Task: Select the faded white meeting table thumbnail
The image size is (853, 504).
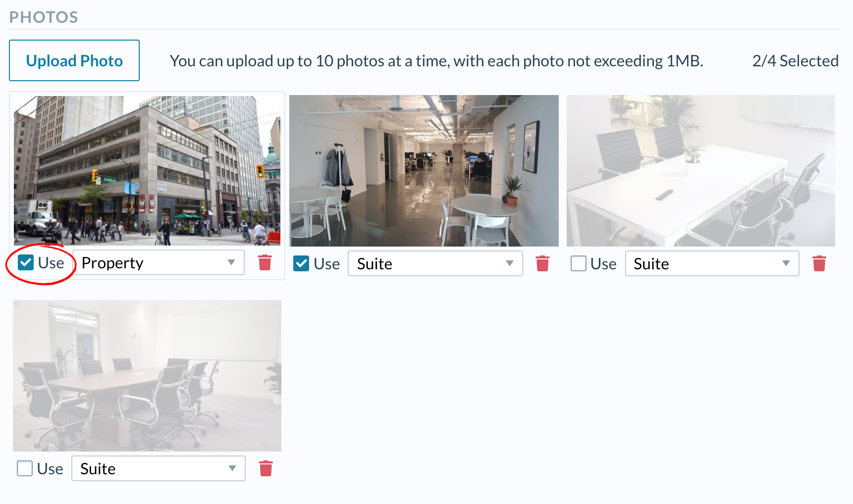Action: click(x=701, y=171)
